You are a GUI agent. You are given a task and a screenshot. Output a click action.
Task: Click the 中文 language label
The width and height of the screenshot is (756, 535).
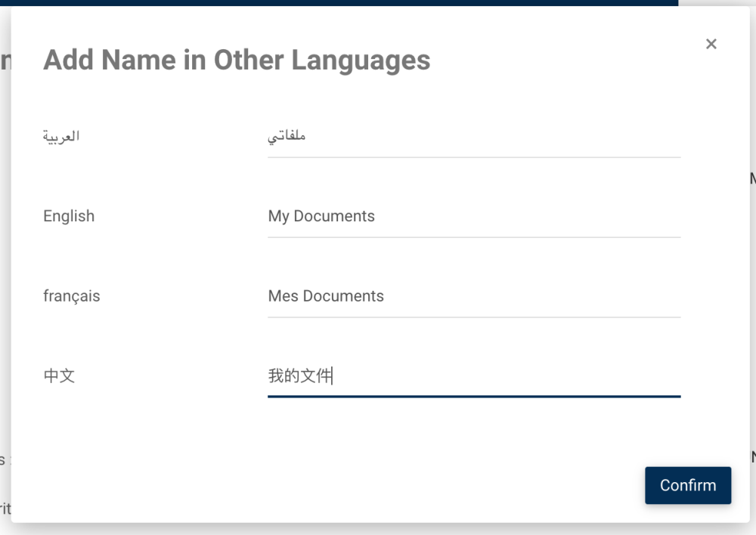coord(59,376)
